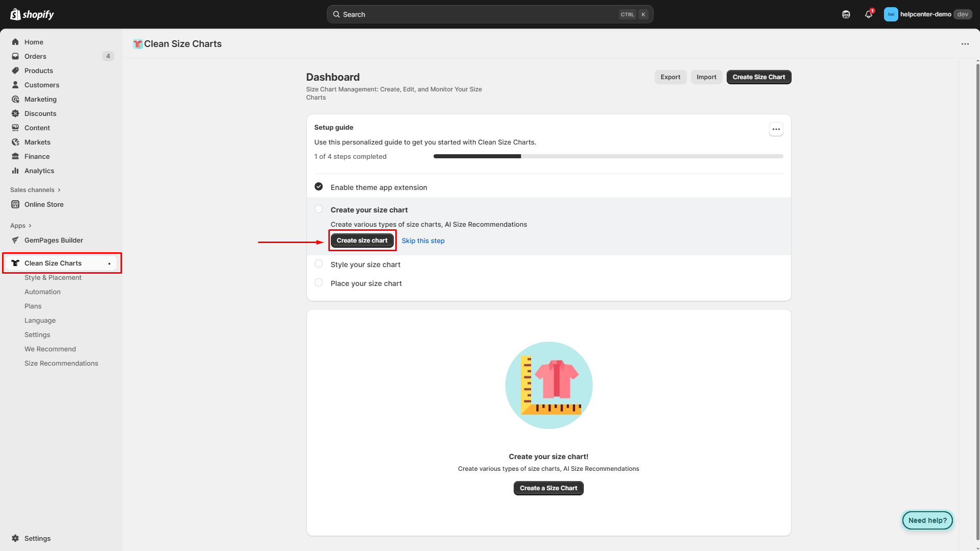Go to Style & Placement
The image size is (980, 551).
coord(53,278)
